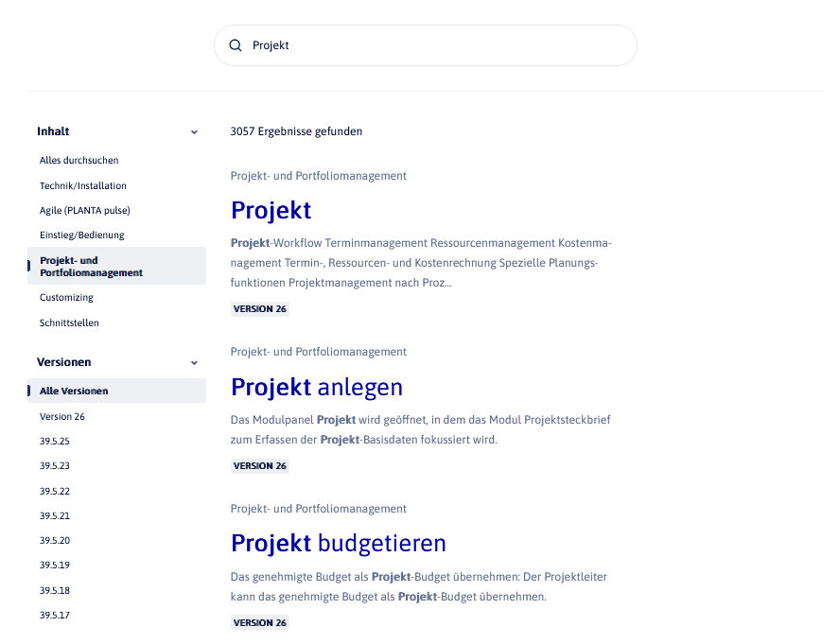This screenshot has height=644, width=839.
Task: Click the search magnifier icon
Action: (236, 45)
